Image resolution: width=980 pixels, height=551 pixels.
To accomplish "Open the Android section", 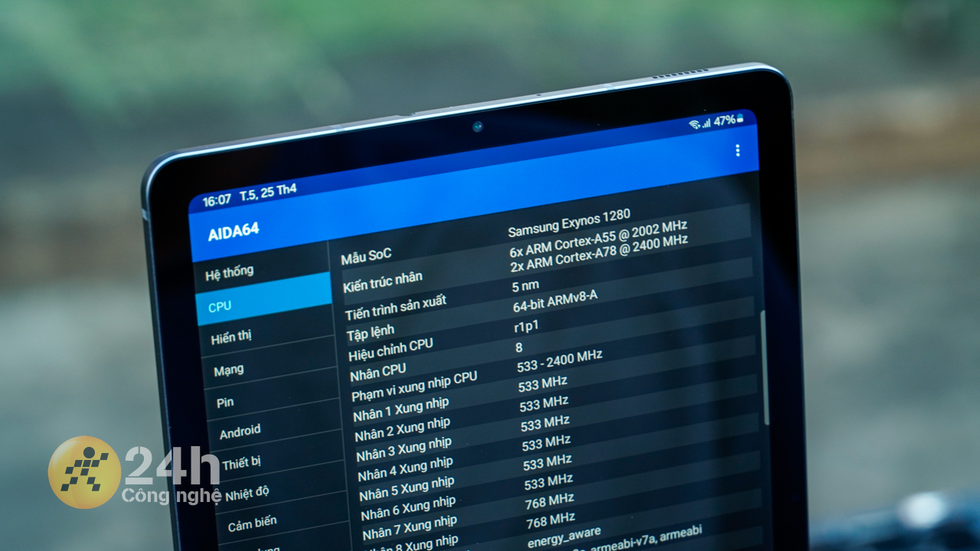I will tap(240, 432).
